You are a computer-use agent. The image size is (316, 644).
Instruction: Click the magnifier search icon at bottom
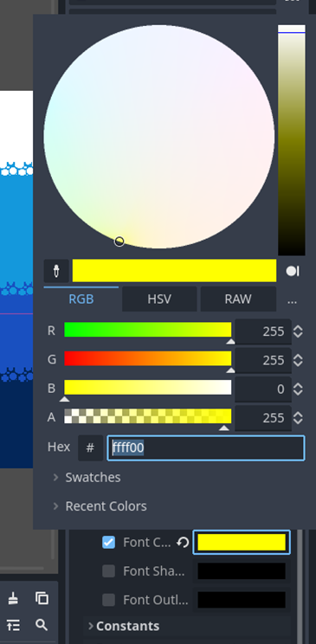[42, 625]
